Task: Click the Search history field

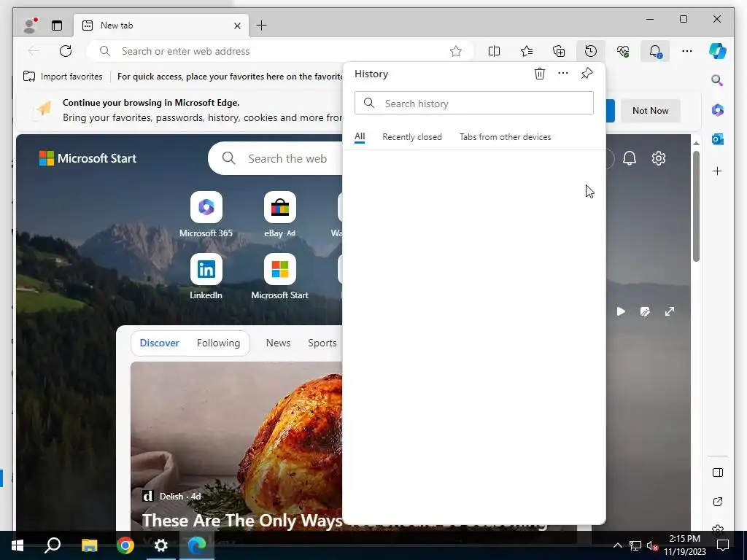Action: point(474,103)
